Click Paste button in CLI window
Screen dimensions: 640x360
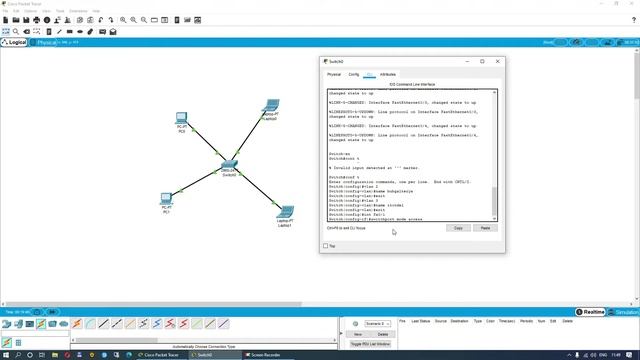pyautogui.click(x=485, y=228)
